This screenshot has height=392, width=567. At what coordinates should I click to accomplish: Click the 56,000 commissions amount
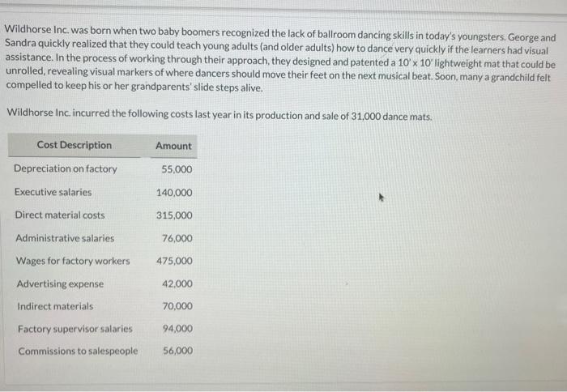pos(178,351)
